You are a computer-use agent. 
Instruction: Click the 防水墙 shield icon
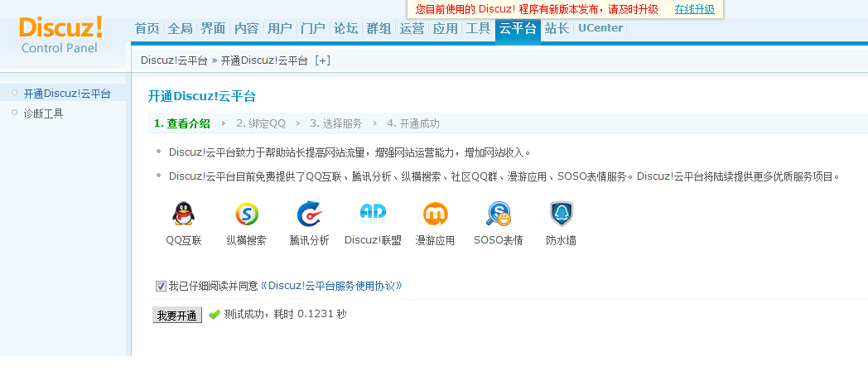tap(561, 214)
